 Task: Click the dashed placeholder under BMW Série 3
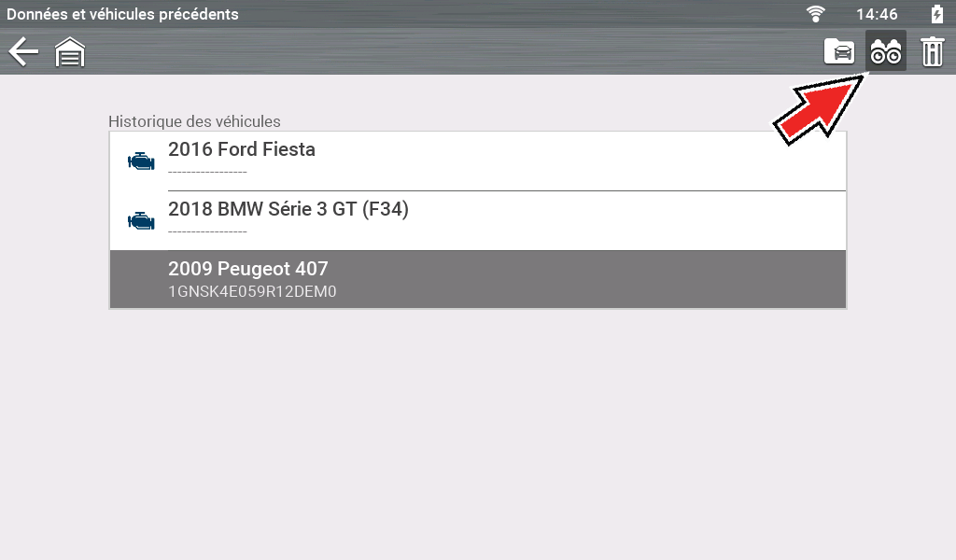click(207, 231)
